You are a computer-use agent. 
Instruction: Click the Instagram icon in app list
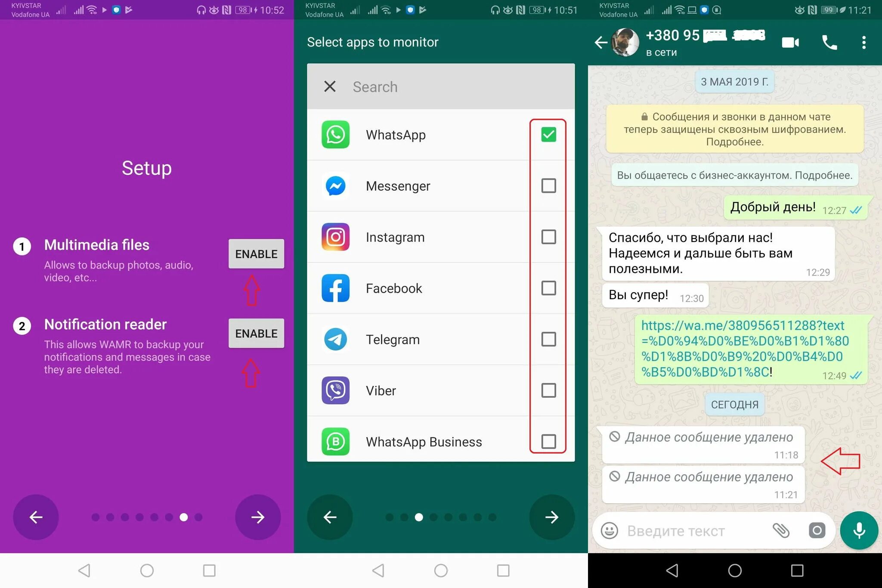pyautogui.click(x=335, y=237)
